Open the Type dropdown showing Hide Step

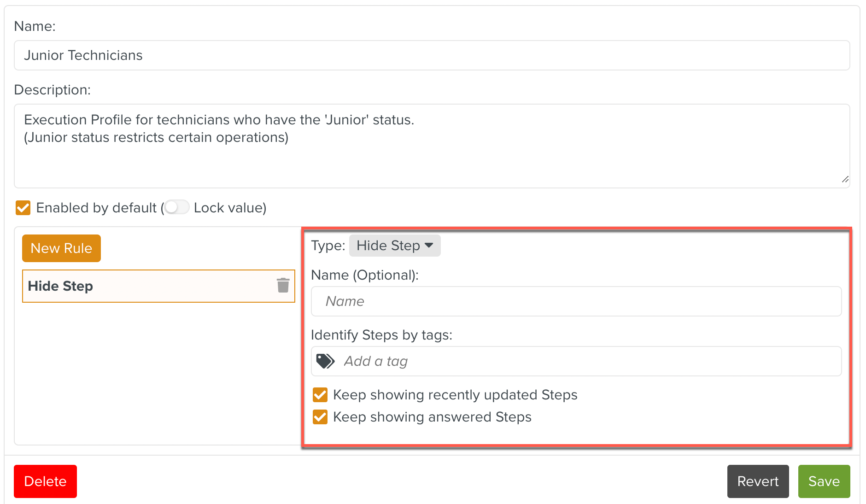[x=394, y=246]
